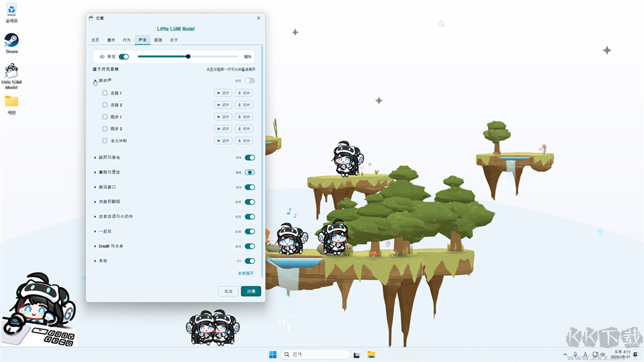This screenshot has height=362, width=644.
Task: Launch File Explorer from the taskbar
Action: click(371, 355)
